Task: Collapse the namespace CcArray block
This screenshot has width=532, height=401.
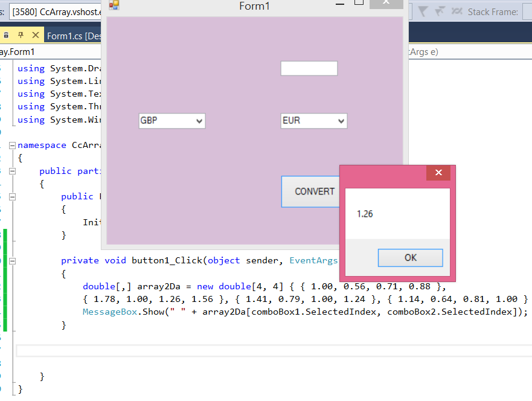Action: (x=12, y=146)
